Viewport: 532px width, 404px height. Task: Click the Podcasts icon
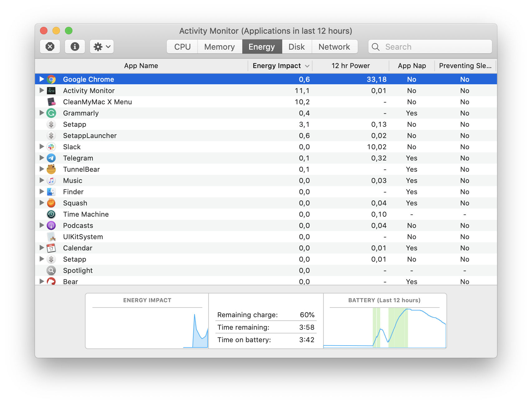pos(51,225)
